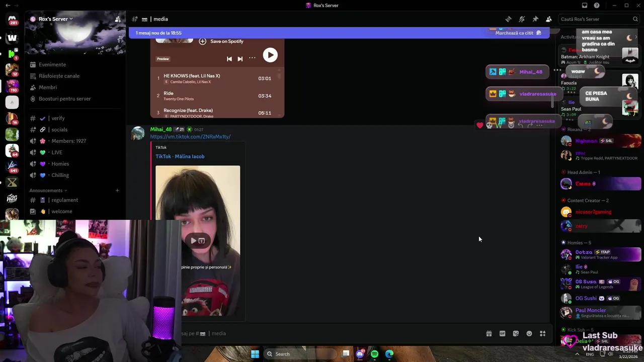Open sticker picker in message bar
644x362 pixels.
point(516,333)
